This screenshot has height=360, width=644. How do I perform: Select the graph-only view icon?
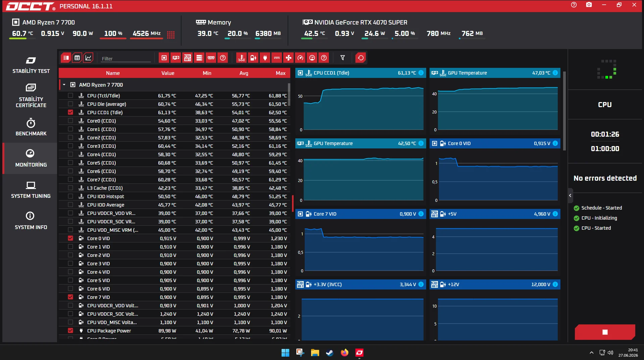coord(88,58)
